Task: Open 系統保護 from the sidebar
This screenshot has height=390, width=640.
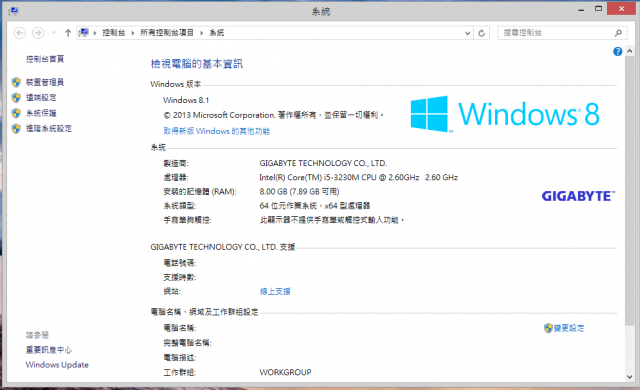Action: [41, 113]
